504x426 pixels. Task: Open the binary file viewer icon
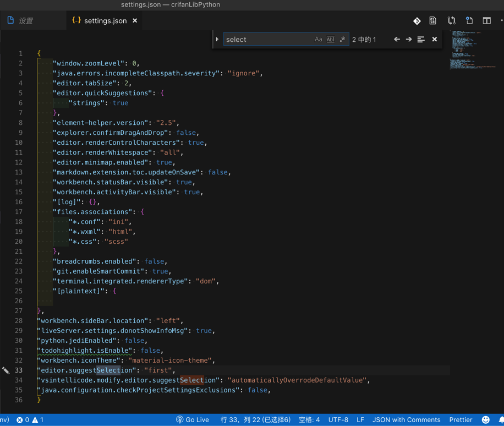(433, 21)
